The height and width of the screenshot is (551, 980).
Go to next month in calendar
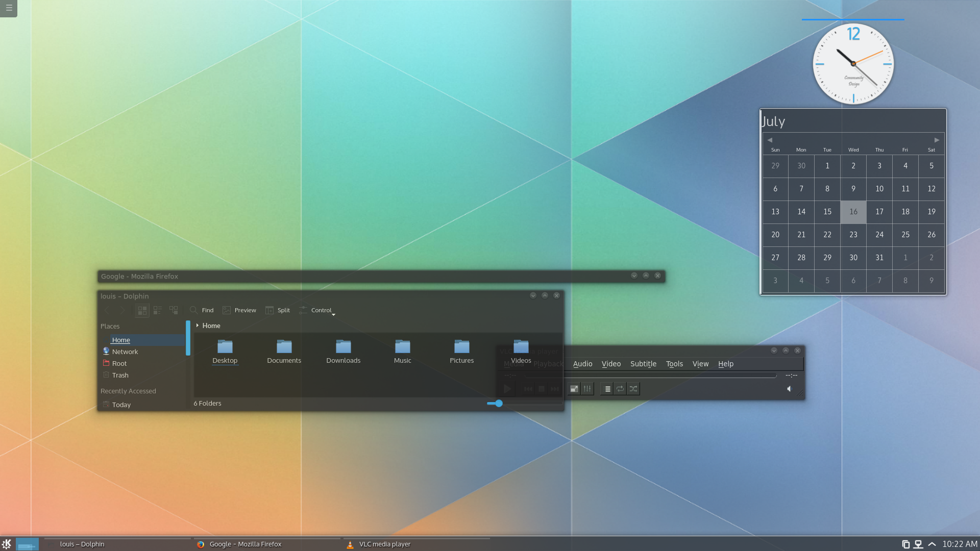click(x=937, y=140)
